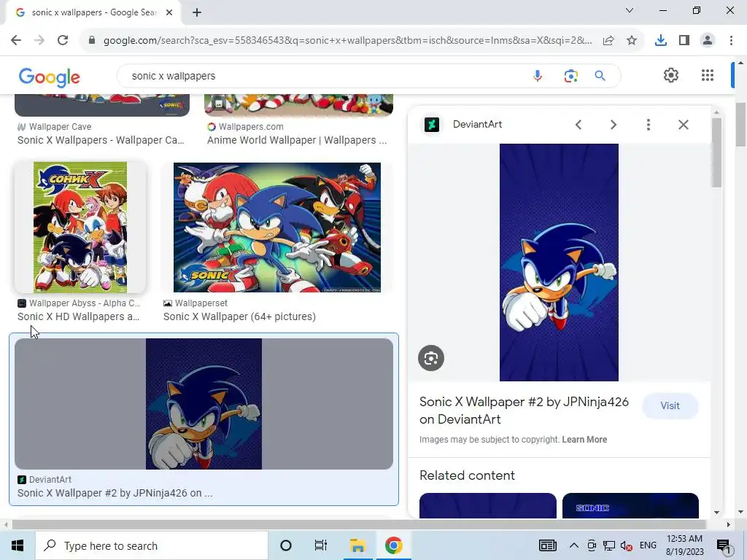Open more options in the DeviantArt preview panel
This screenshot has width=747, height=560.
(x=648, y=125)
